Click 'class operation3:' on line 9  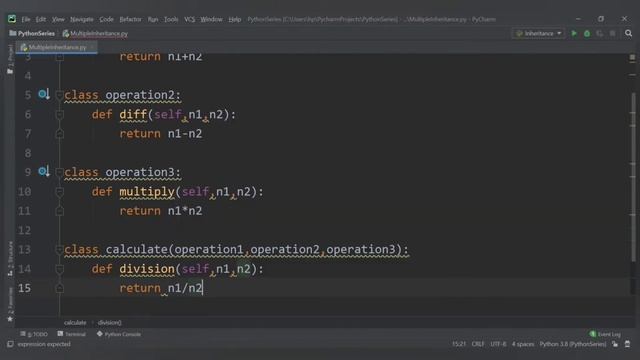pos(122,172)
